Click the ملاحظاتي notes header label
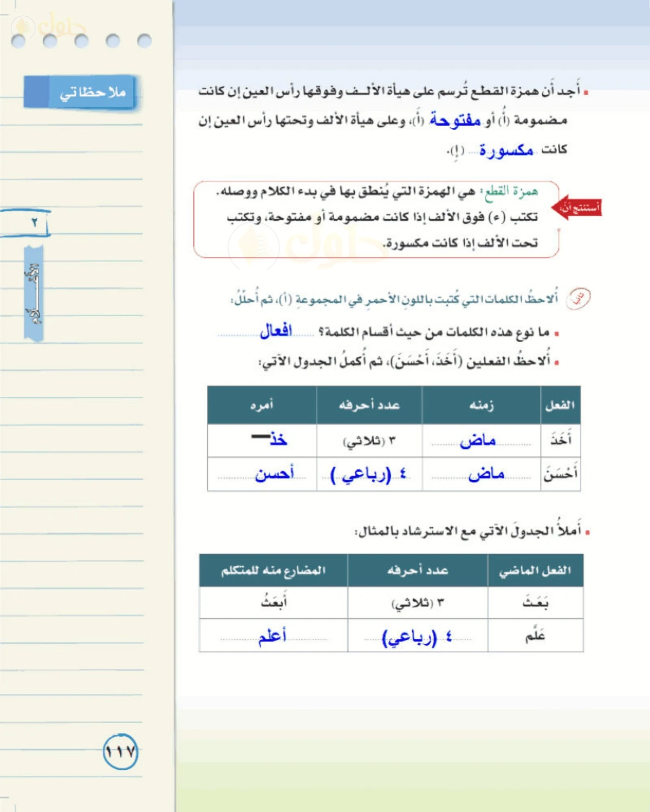650x812 pixels. (80, 92)
